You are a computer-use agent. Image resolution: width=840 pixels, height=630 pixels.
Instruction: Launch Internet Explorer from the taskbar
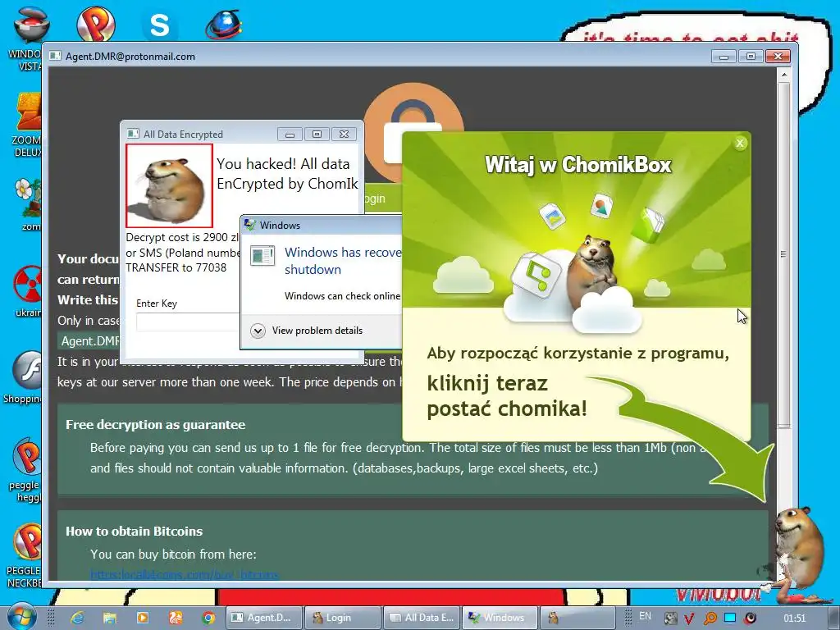tap(78, 618)
